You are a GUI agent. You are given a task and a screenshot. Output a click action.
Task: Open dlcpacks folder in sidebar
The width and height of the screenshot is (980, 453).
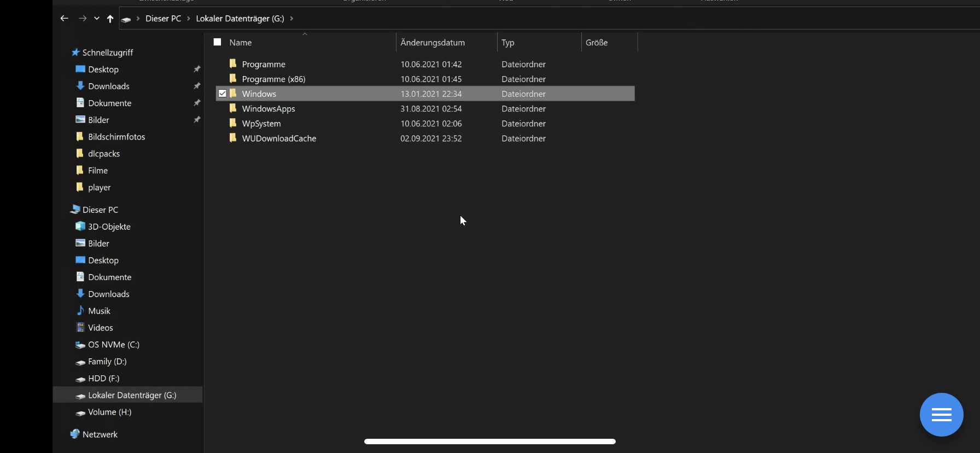pos(104,154)
